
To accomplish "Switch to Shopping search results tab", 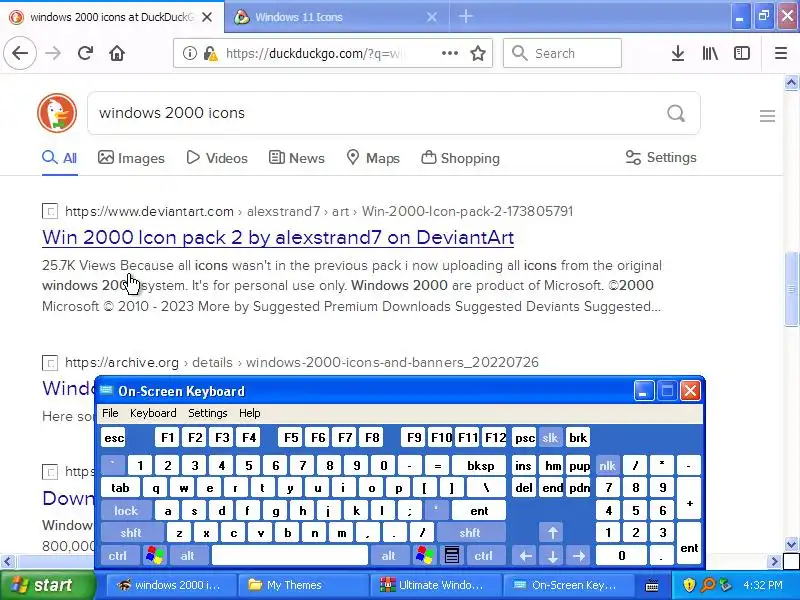I will click(x=460, y=158).
